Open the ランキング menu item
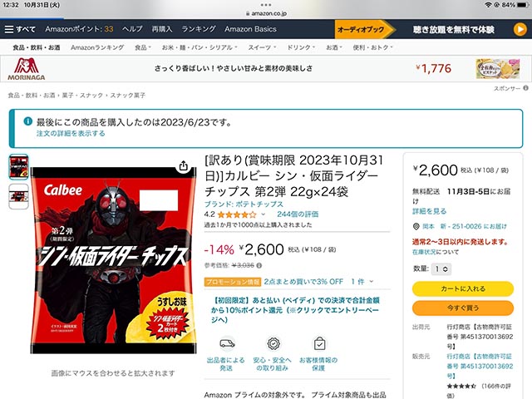 pyautogui.click(x=199, y=29)
